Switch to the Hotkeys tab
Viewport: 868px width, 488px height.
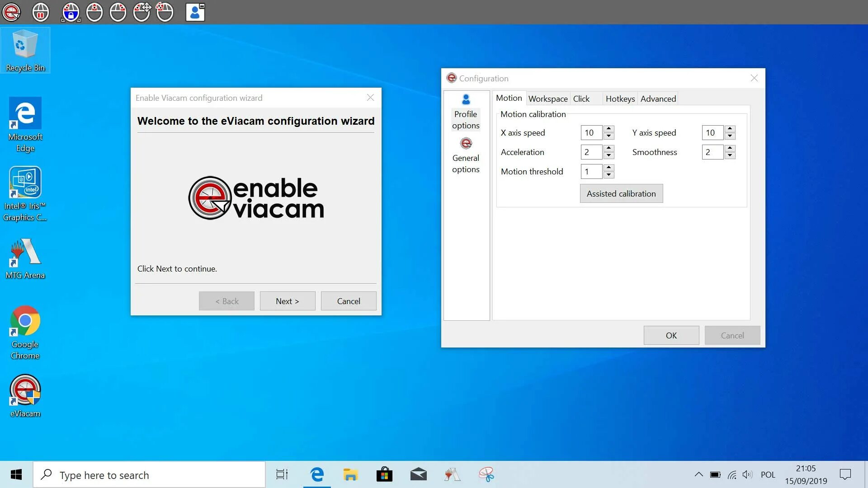click(620, 99)
